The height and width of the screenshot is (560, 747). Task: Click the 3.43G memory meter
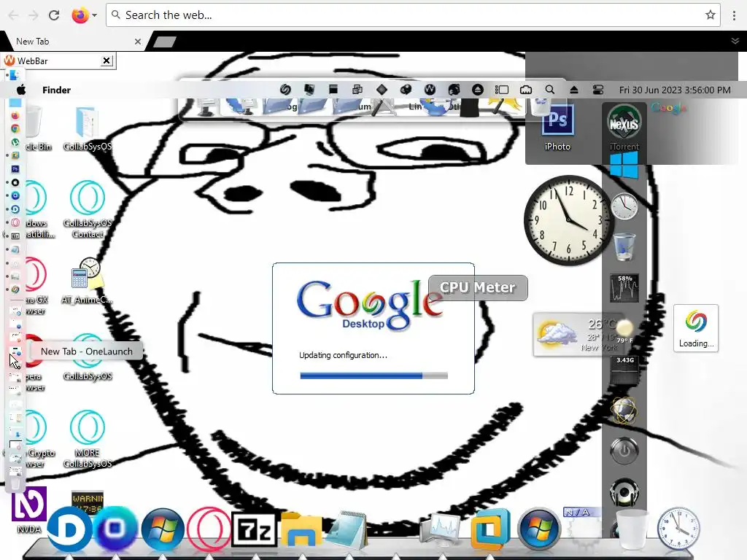(624, 369)
